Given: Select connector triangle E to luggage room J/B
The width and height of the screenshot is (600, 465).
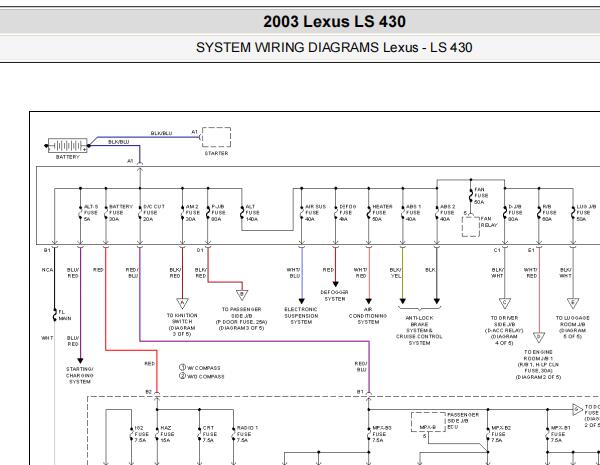Looking at the screenshot, I should [x=573, y=303].
